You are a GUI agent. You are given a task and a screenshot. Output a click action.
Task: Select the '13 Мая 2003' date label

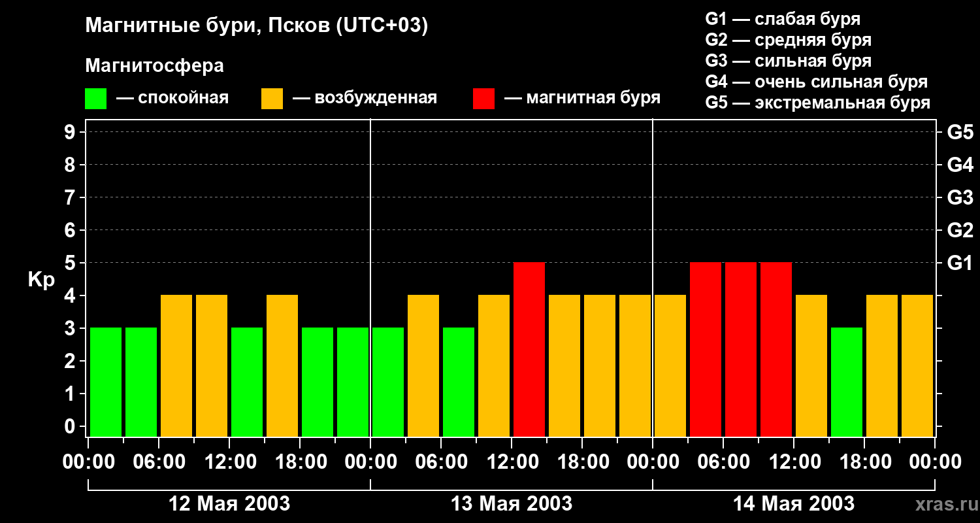tap(512, 504)
